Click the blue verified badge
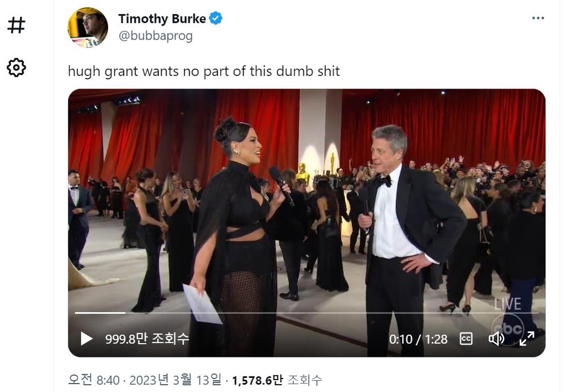 [x=216, y=18]
